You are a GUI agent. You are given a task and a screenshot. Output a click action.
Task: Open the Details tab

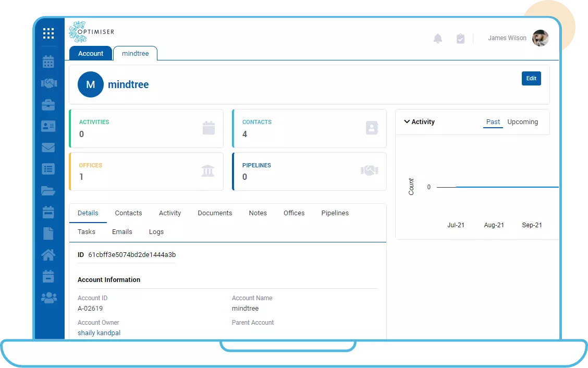(x=88, y=213)
